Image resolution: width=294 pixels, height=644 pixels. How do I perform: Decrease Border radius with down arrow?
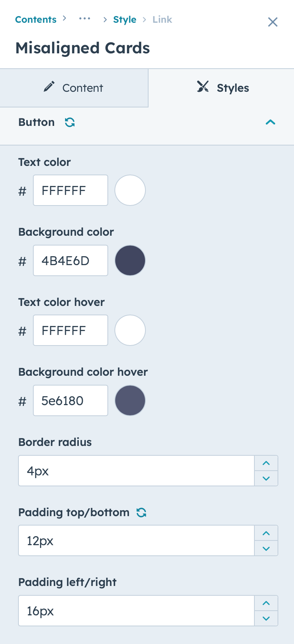[266, 478]
